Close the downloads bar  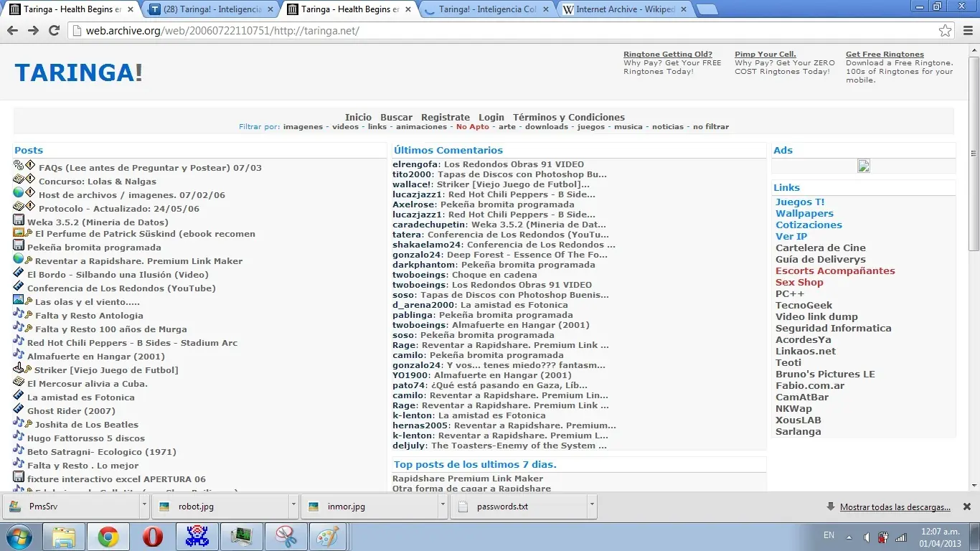point(966,507)
